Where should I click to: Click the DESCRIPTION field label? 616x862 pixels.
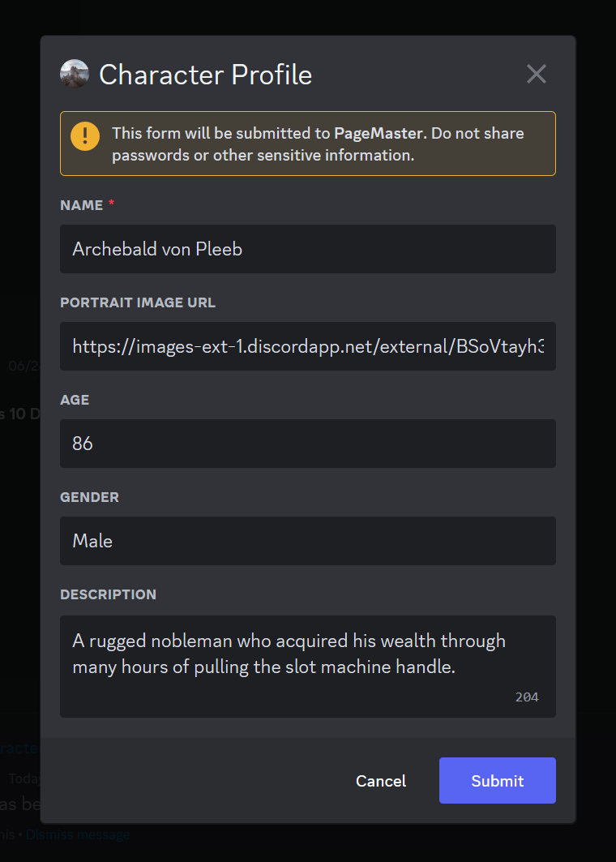(108, 594)
